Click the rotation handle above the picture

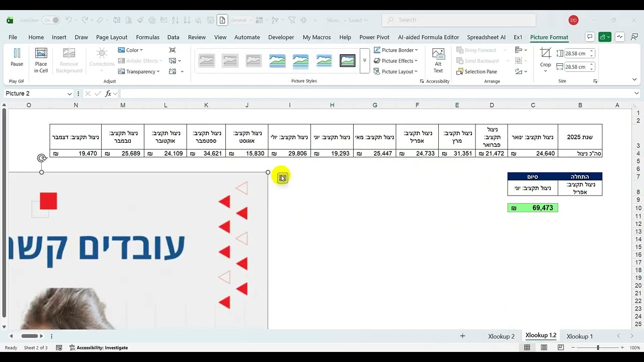point(42,158)
